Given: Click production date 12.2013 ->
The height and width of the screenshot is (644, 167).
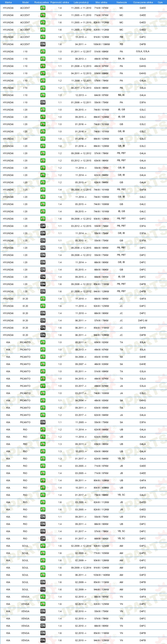Looking at the screenshot, I should [x=81, y=95].
